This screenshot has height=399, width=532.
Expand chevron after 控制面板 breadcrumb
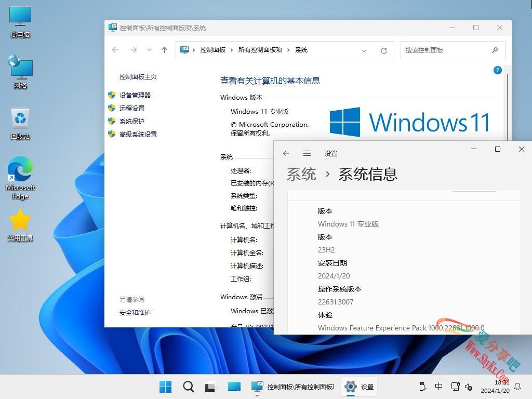click(x=232, y=50)
